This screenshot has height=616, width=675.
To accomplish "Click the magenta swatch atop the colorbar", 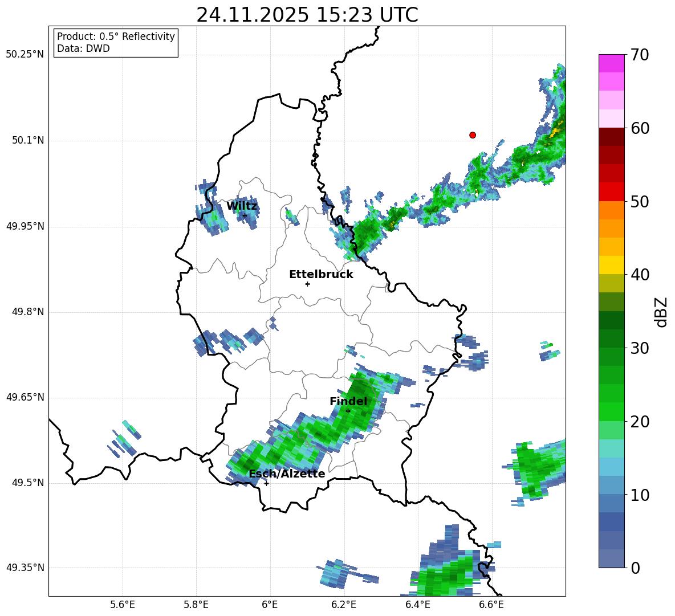I will click(612, 63).
